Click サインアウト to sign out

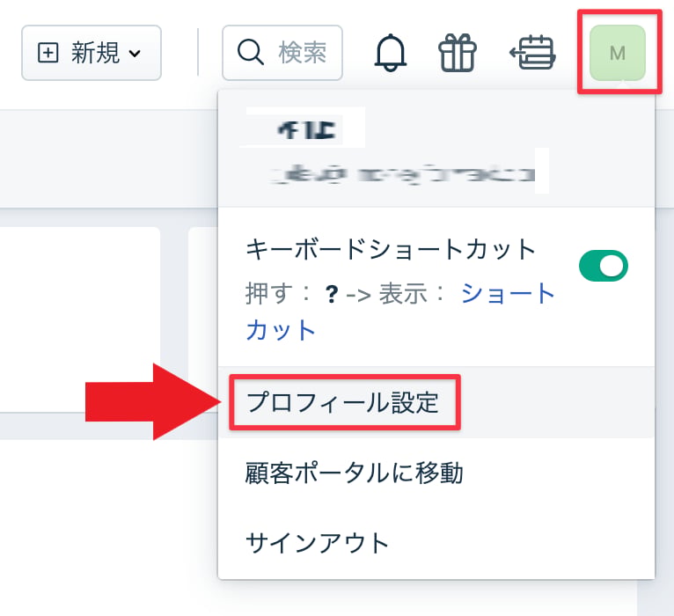click(436, 543)
